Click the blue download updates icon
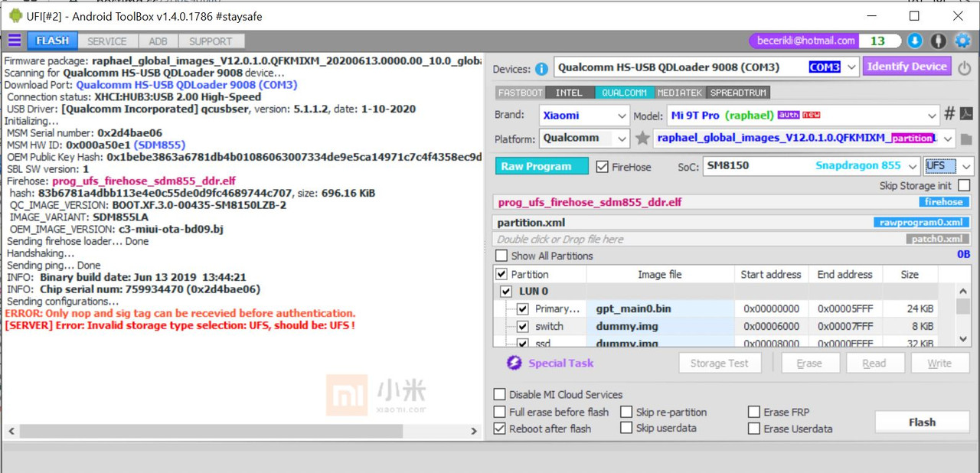 (915, 41)
